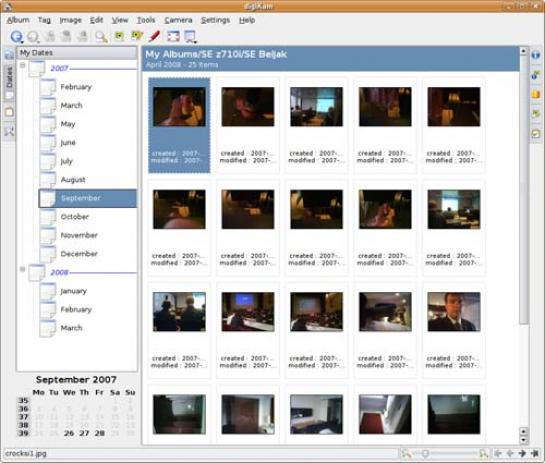Click the red pen image editor icon
The image size is (545, 463).
click(x=154, y=36)
